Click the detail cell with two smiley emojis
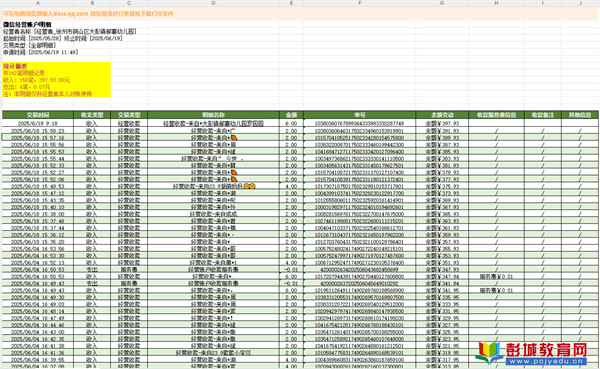This screenshot has width=600, height=369. tap(213, 186)
